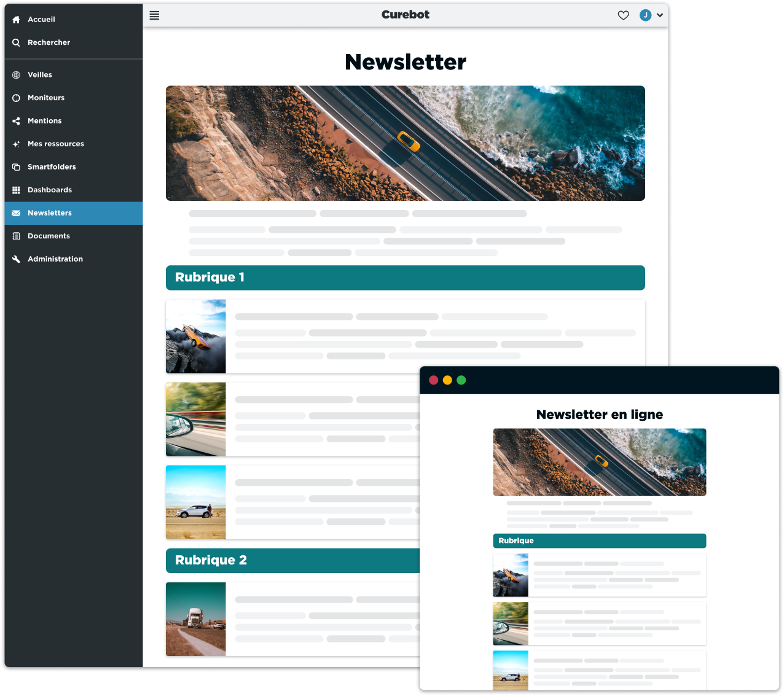This screenshot has height=696, width=784.
Task: Open the side-mirror motion-blur article thumbnail
Action: (x=196, y=420)
